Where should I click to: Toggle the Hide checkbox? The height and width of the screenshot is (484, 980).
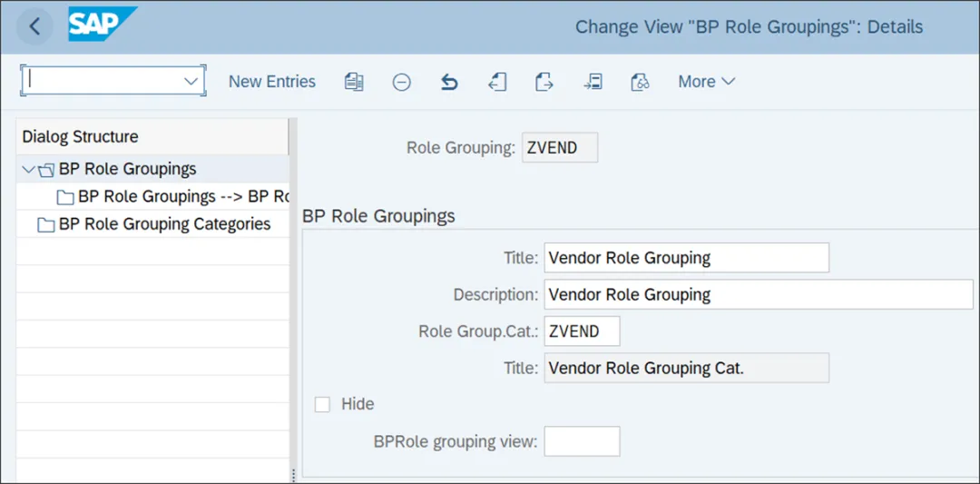(322, 404)
